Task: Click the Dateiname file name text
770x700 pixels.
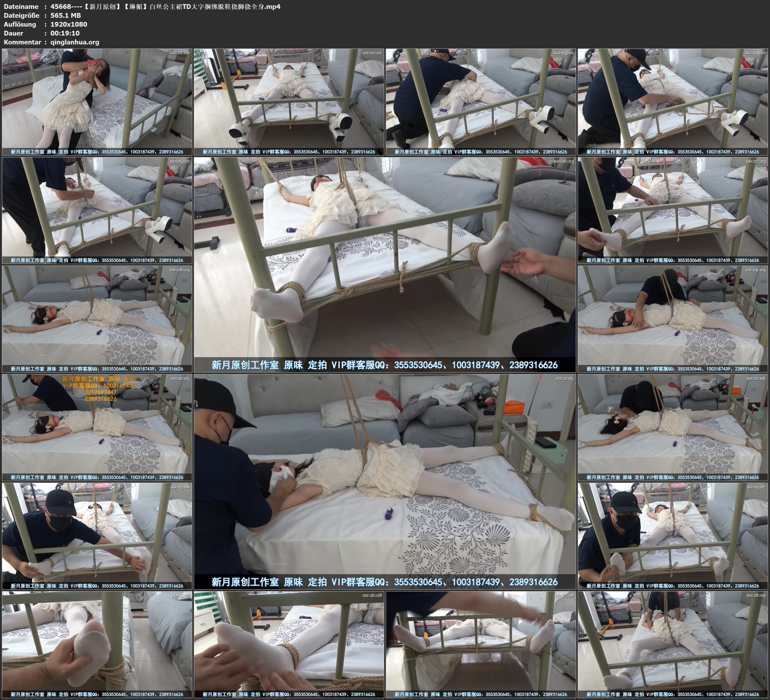Action: [165, 6]
